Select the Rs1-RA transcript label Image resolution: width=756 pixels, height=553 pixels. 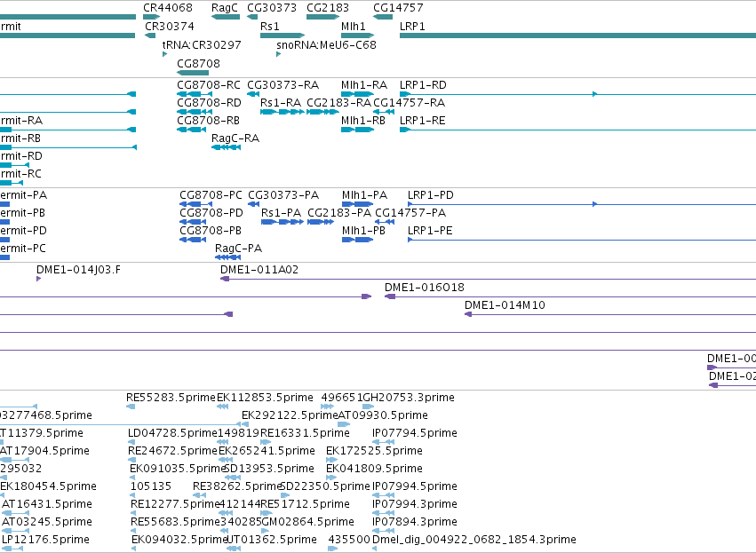[x=281, y=103]
